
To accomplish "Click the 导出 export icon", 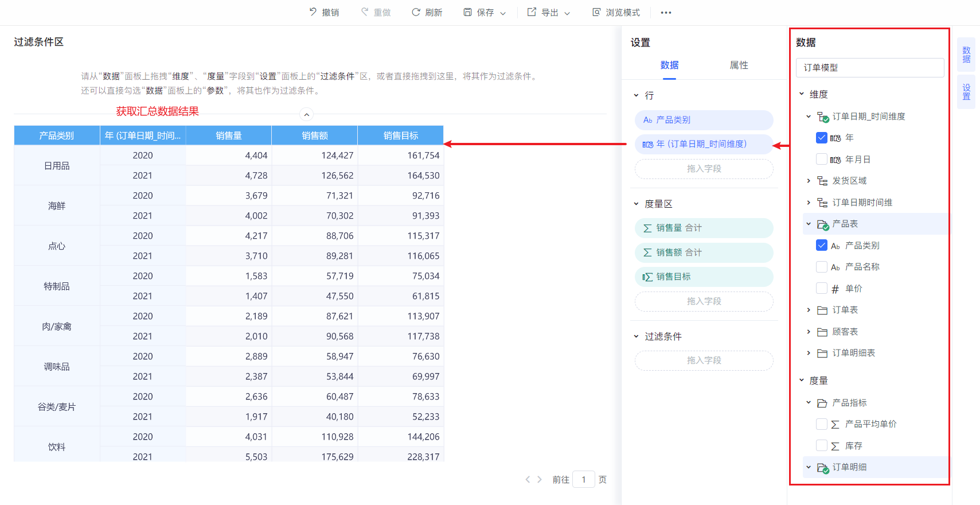I will [532, 12].
